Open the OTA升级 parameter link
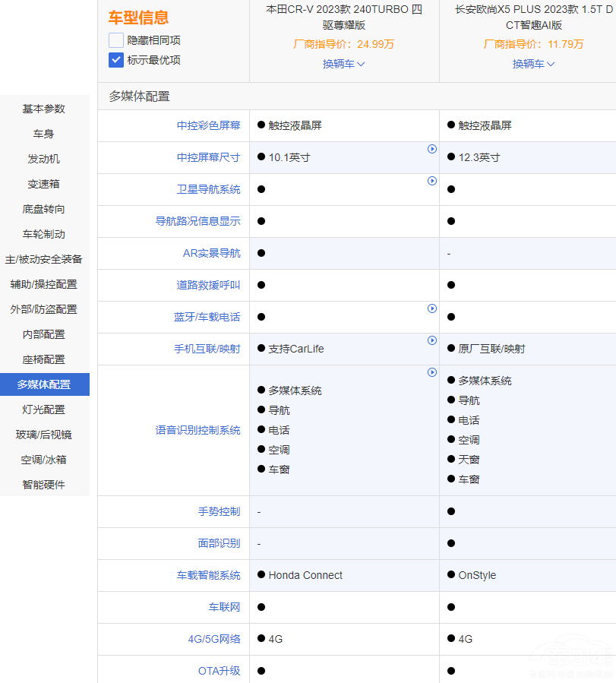This screenshot has height=683, width=616. (x=219, y=671)
